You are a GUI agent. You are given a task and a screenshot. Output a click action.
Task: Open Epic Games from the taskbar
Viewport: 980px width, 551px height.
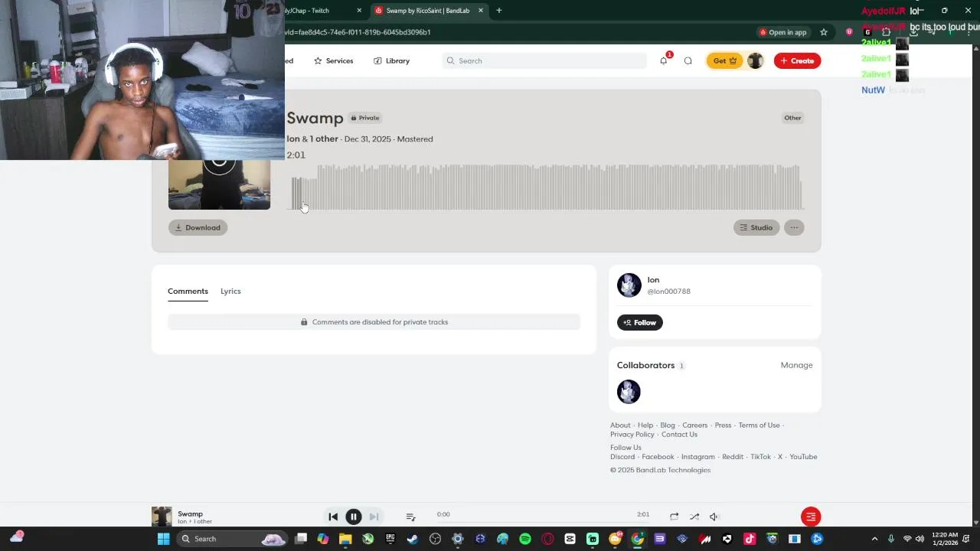390,539
